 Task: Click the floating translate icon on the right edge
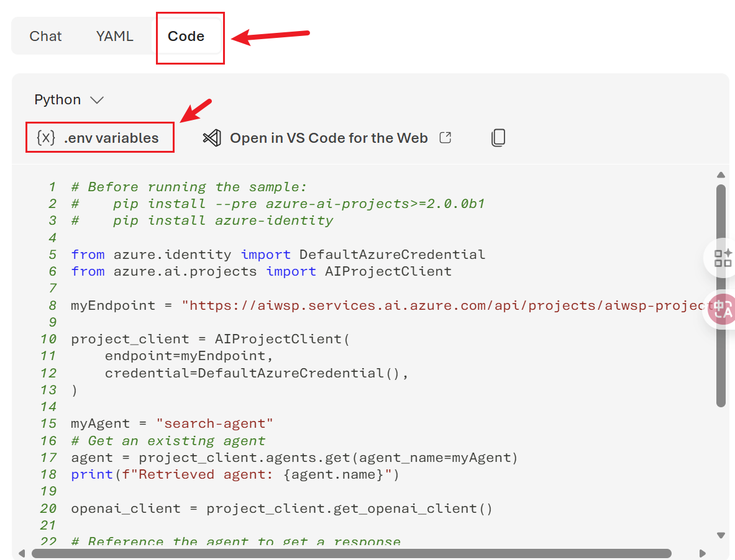point(723,309)
